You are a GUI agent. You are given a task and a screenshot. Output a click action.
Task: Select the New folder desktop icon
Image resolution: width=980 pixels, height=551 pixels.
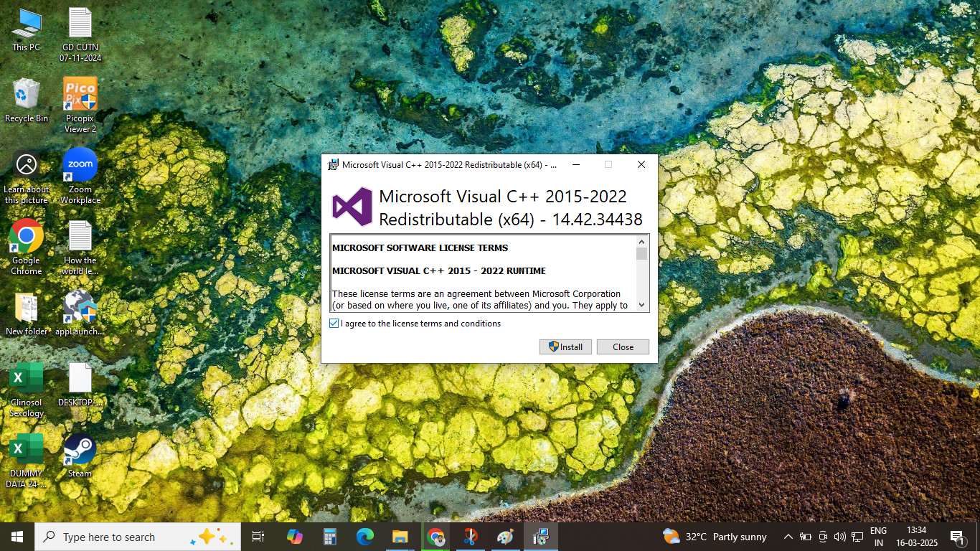tap(27, 314)
